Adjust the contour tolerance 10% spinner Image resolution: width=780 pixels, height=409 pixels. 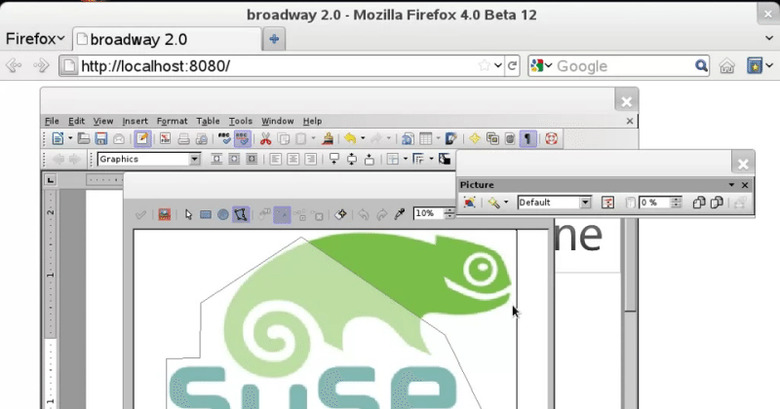click(449, 213)
